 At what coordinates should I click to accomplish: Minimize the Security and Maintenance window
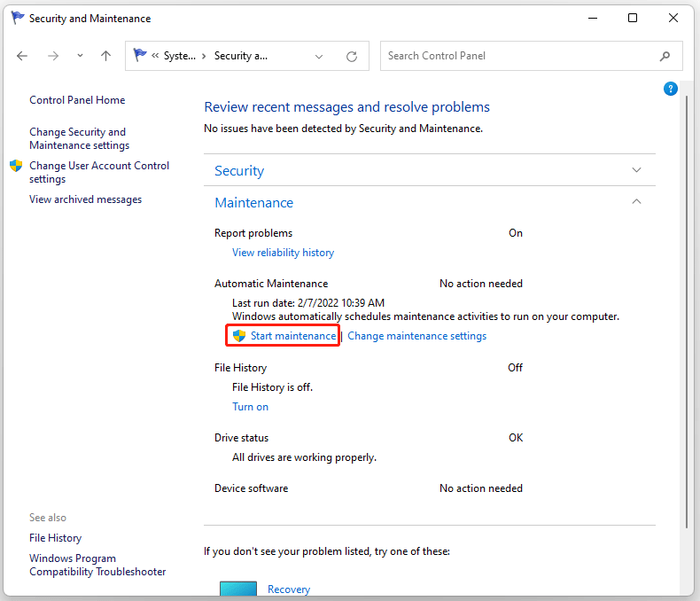click(x=593, y=18)
